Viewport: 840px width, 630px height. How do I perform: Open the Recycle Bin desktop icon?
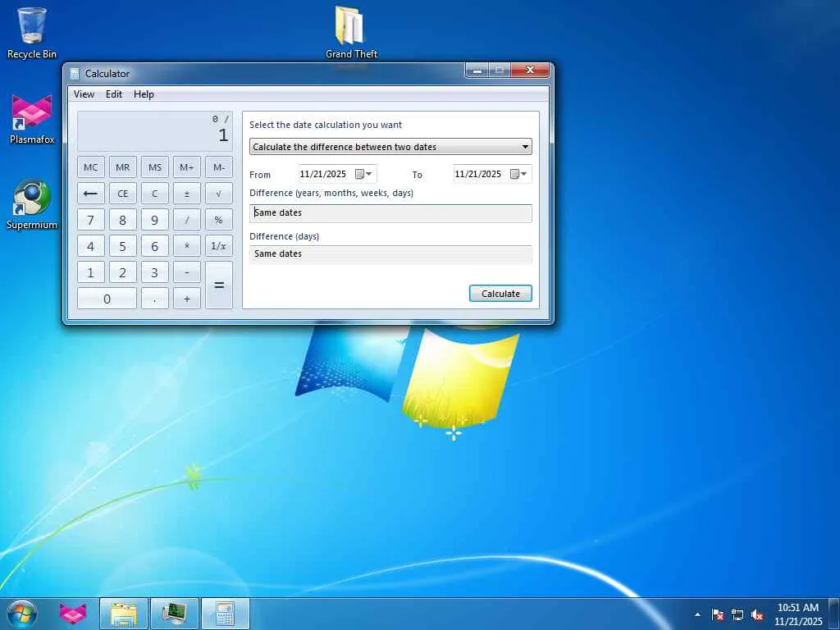pyautogui.click(x=32, y=32)
